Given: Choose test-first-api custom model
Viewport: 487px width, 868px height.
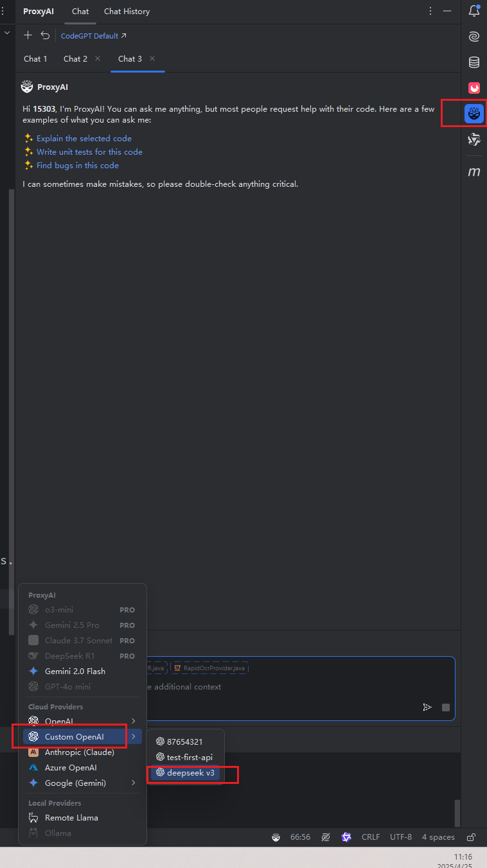Looking at the screenshot, I should (x=185, y=758).
